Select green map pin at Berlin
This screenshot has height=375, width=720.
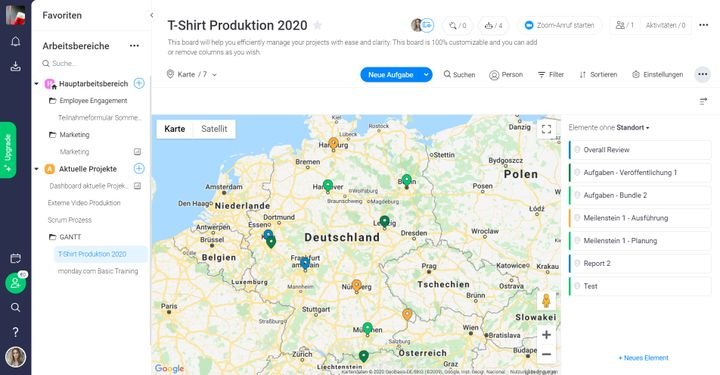[x=406, y=181]
